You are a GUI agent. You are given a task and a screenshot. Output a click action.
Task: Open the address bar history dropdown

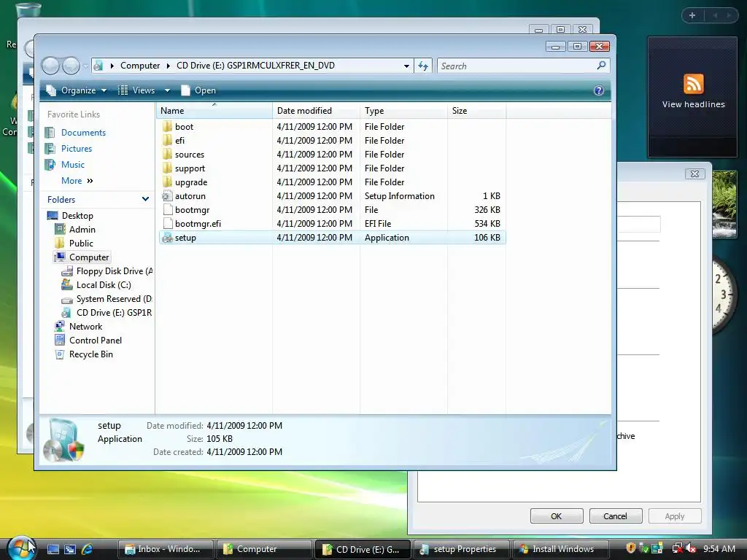(406, 66)
